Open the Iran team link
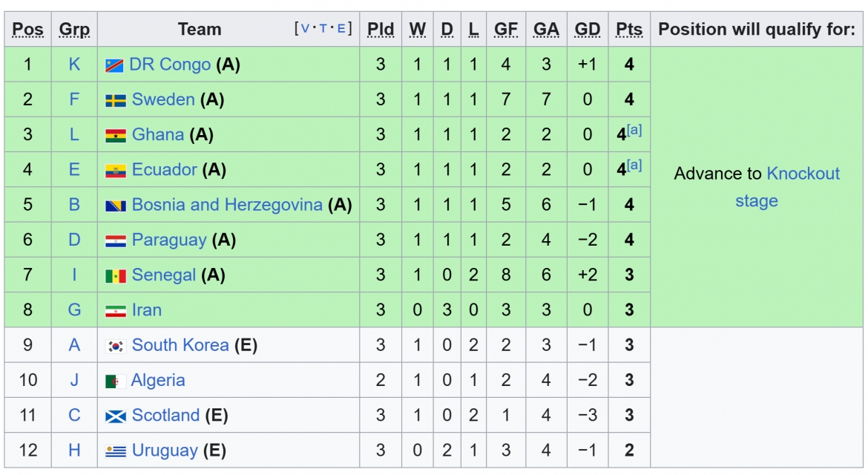Image resolution: width=868 pixels, height=475 pixels. (147, 310)
